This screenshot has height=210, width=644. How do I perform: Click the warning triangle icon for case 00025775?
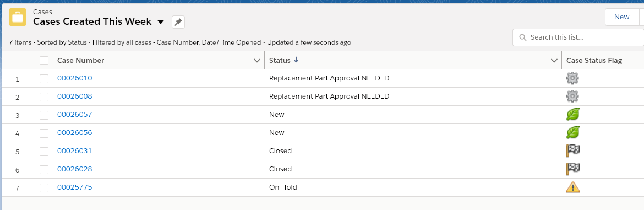pos(572,187)
